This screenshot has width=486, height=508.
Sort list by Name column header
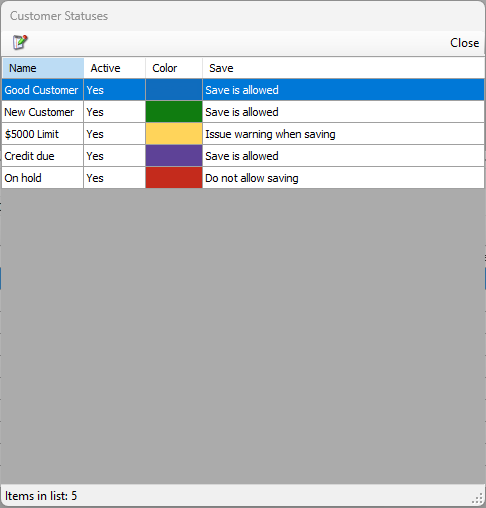click(43, 68)
